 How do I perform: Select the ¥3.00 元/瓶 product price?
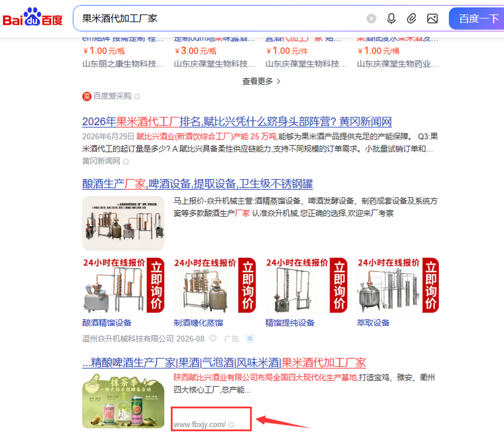[196, 50]
